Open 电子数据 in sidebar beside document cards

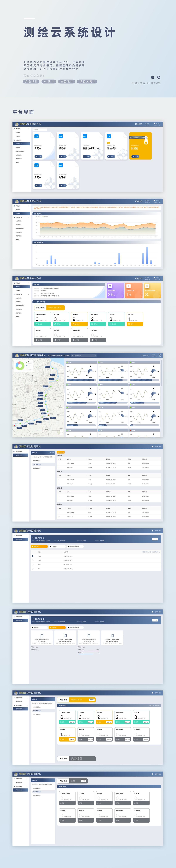[19, 155]
